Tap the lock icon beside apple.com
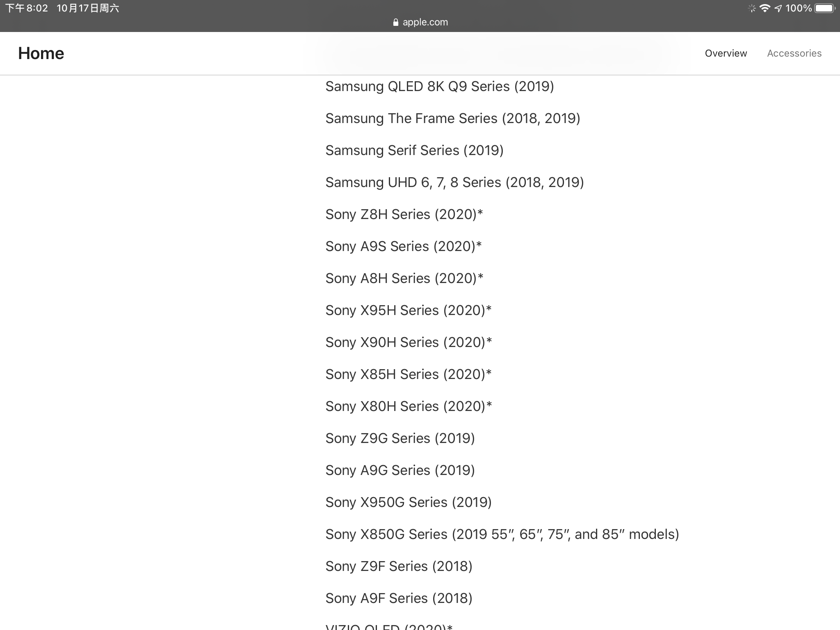840x630 pixels. (x=395, y=23)
